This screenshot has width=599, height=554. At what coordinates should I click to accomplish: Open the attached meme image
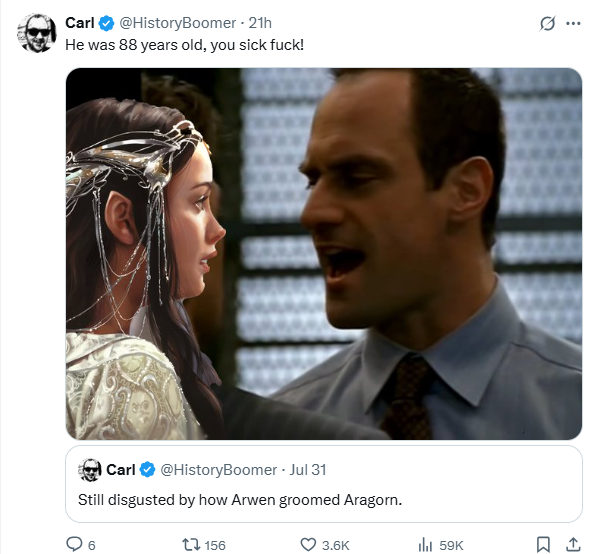324,254
